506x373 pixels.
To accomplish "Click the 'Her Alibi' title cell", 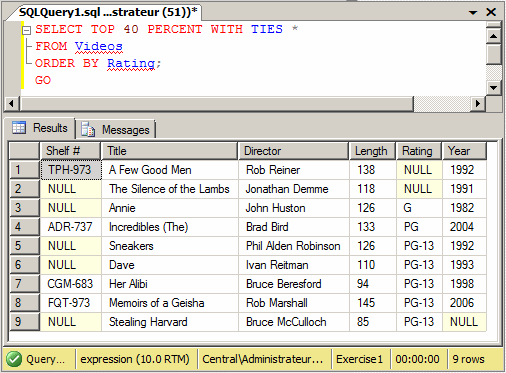I will 170,284.
